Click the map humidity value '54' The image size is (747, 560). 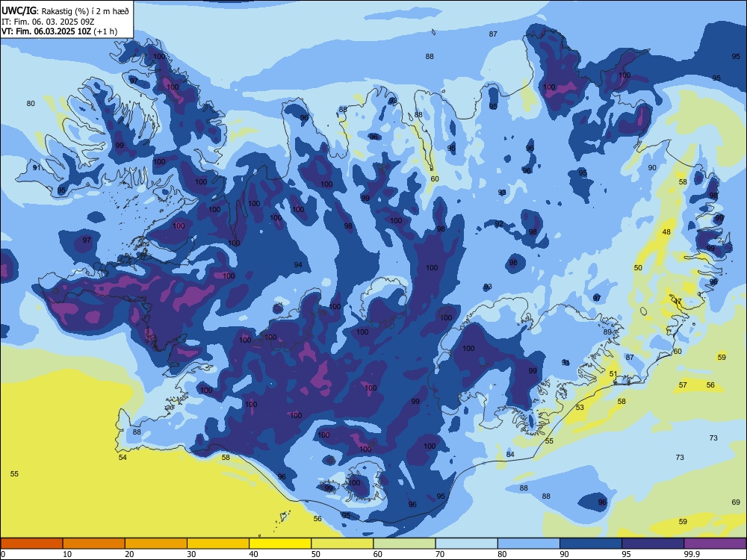pyautogui.click(x=123, y=457)
